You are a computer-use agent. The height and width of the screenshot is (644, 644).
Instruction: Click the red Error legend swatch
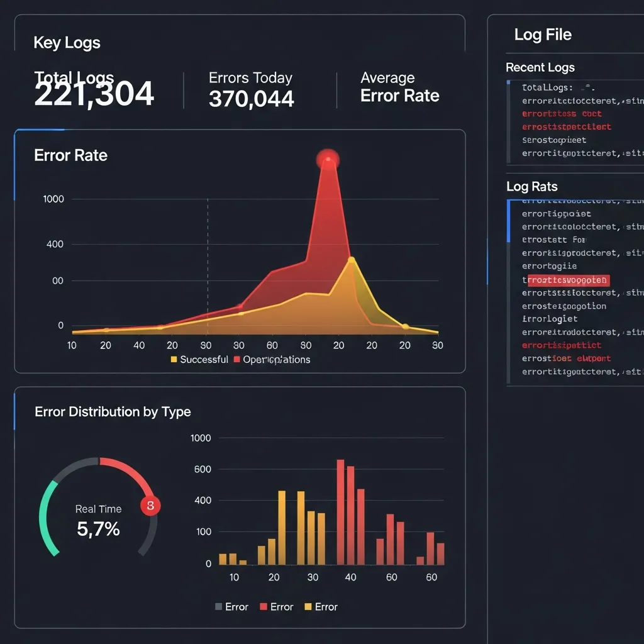click(x=263, y=606)
